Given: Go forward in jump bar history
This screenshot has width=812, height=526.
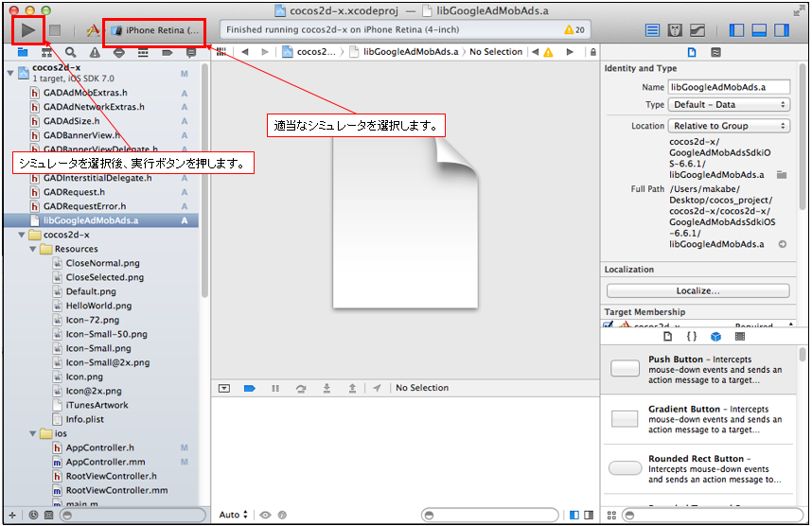Looking at the screenshot, I should (265, 52).
